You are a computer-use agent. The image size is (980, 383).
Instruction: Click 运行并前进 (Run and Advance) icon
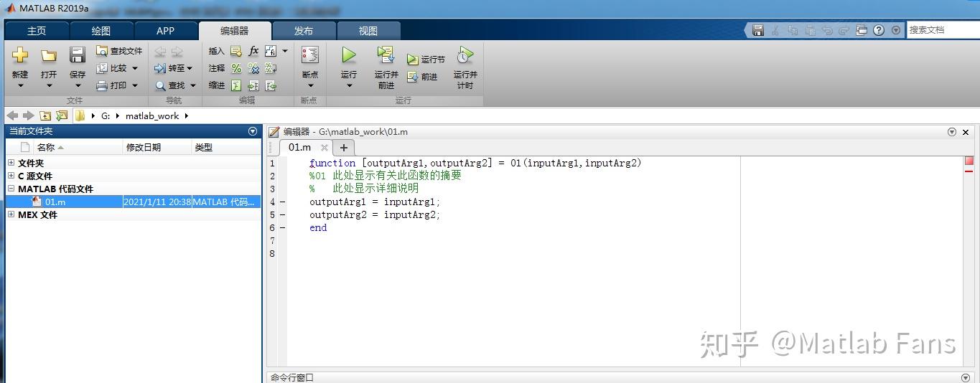(386, 55)
